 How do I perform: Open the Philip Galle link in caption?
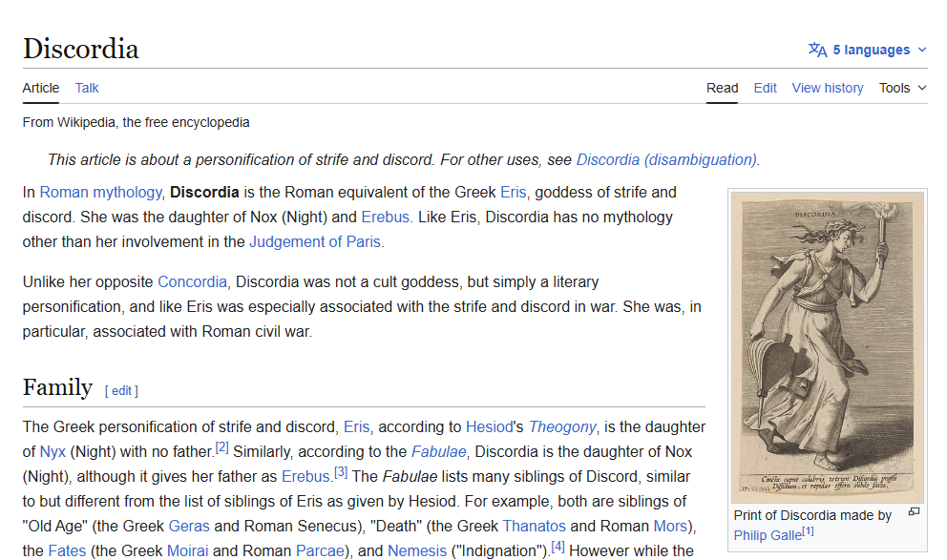[x=768, y=535]
